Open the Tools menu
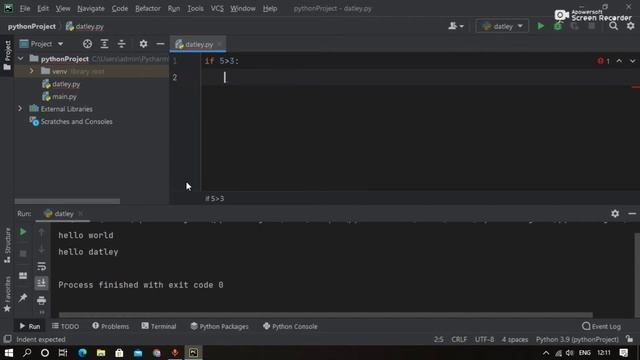Screen dimensions: 640x360 [x=195, y=8]
